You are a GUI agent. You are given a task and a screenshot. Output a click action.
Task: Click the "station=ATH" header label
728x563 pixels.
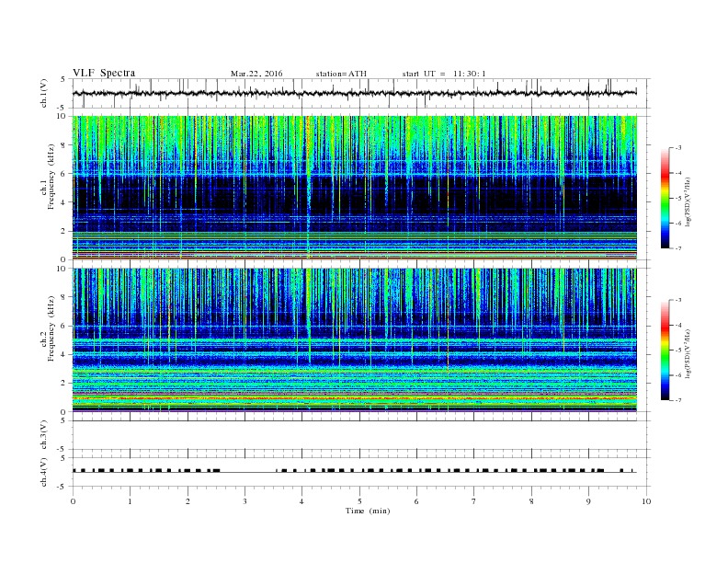coord(341,74)
